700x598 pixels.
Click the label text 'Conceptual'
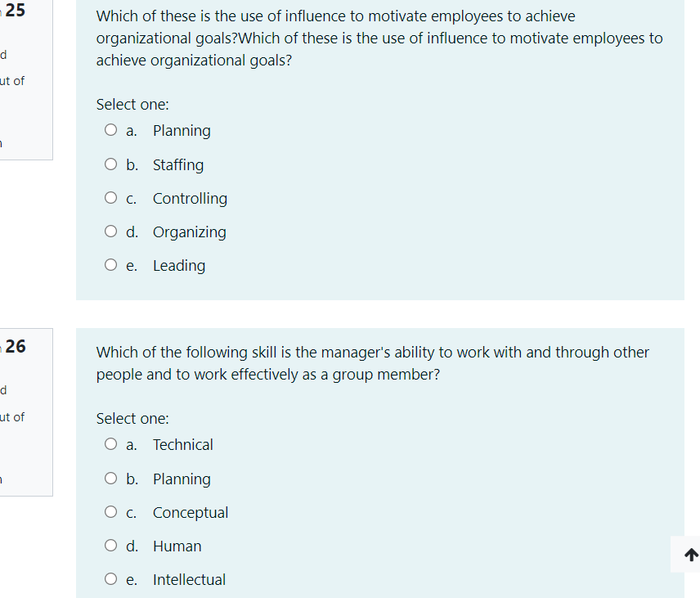191,512
